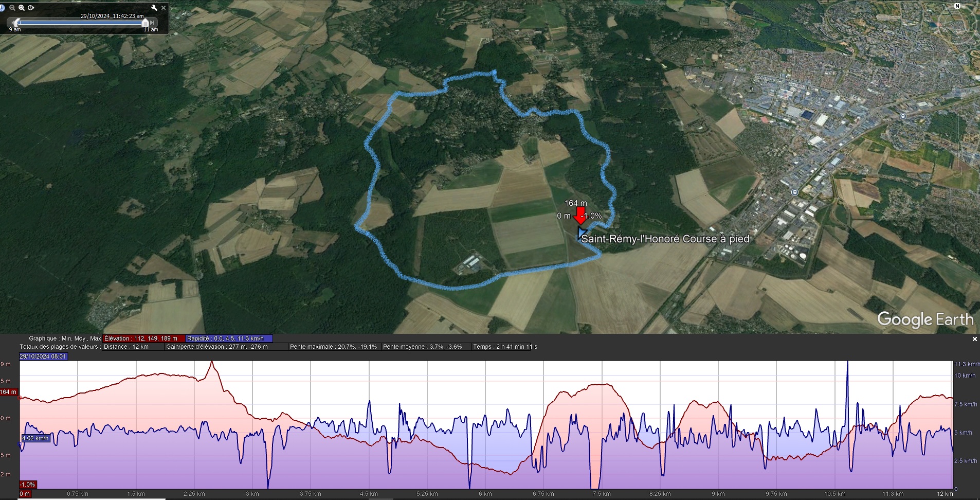Click the Google Earth logo
Image resolution: width=980 pixels, height=500 pixels.
click(x=925, y=319)
